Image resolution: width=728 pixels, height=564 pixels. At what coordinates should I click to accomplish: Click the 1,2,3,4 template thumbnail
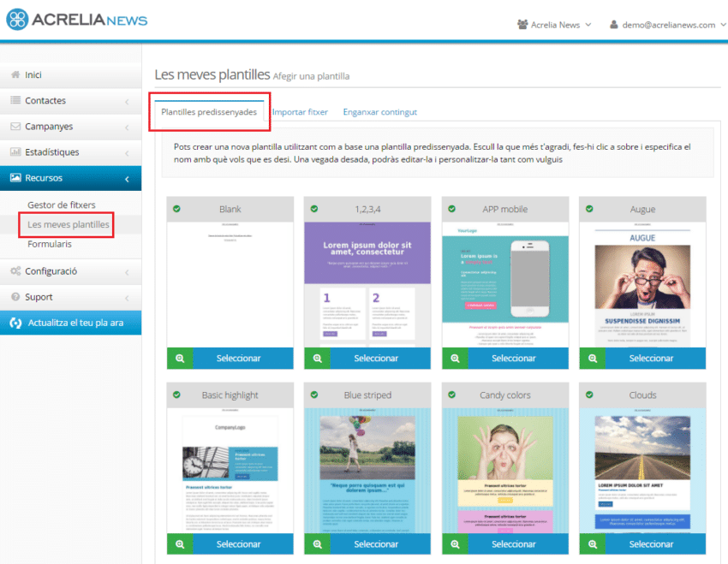click(x=367, y=285)
